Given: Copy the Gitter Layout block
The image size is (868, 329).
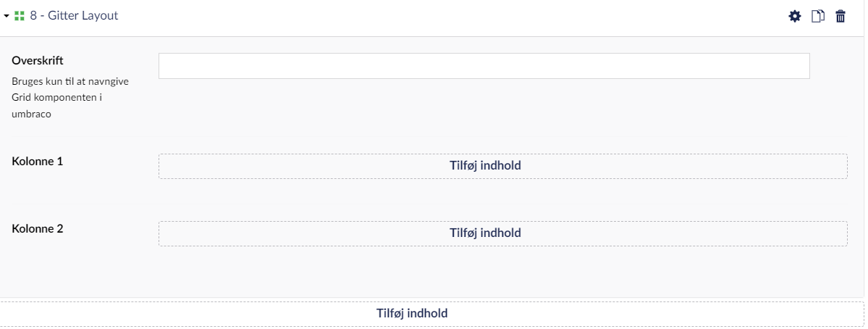Looking at the screenshot, I should click(818, 16).
